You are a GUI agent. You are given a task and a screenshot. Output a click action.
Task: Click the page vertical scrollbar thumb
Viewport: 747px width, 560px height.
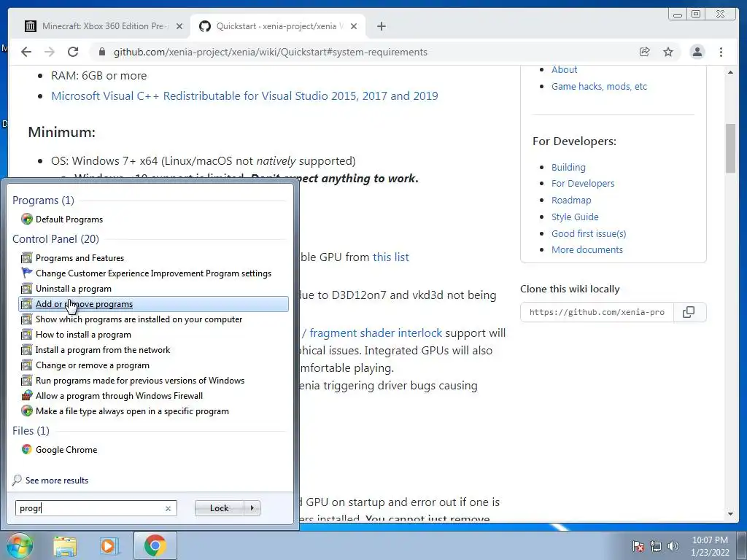pyautogui.click(x=730, y=148)
